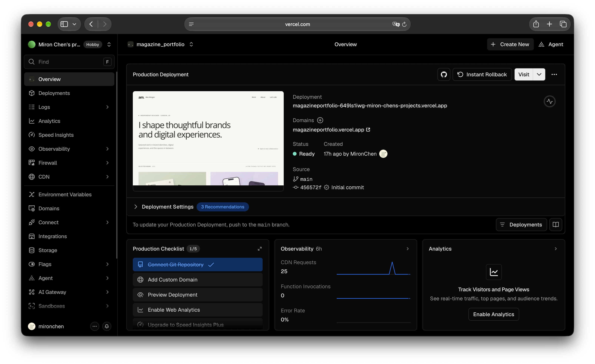Reload the page in Safari
595x364 pixels.
point(404,24)
